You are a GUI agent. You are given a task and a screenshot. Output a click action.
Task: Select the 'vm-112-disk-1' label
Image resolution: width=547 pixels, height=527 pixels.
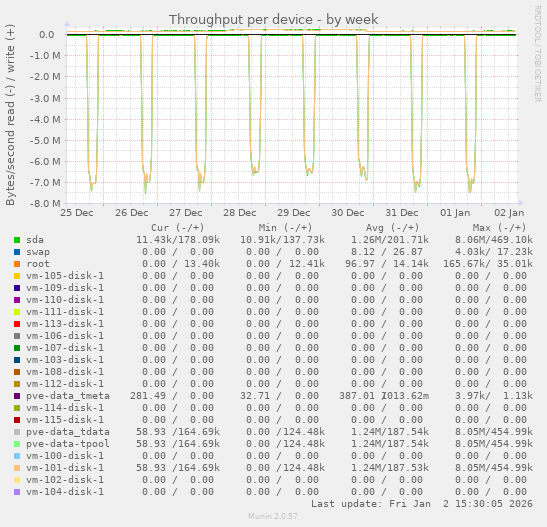(x=65, y=384)
